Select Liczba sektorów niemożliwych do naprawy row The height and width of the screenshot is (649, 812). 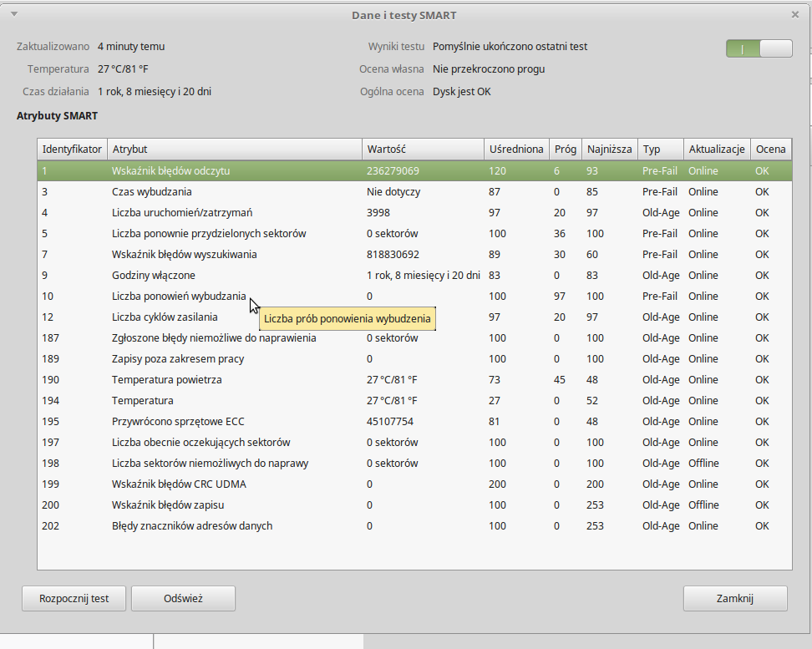pyautogui.click(x=414, y=464)
